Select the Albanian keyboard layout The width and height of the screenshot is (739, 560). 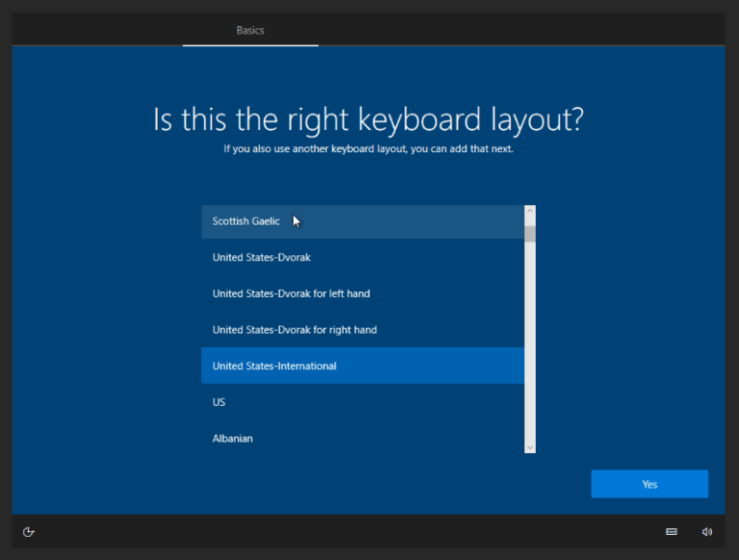(x=233, y=439)
